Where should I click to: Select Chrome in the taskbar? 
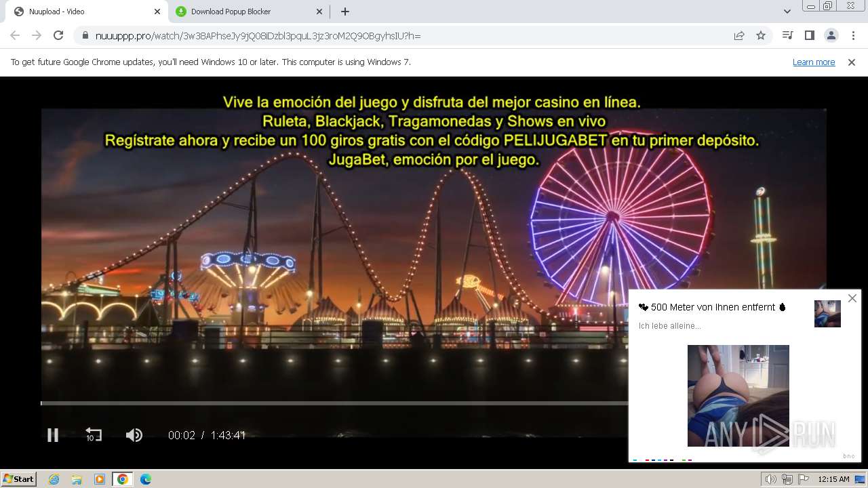[x=123, y=479]
